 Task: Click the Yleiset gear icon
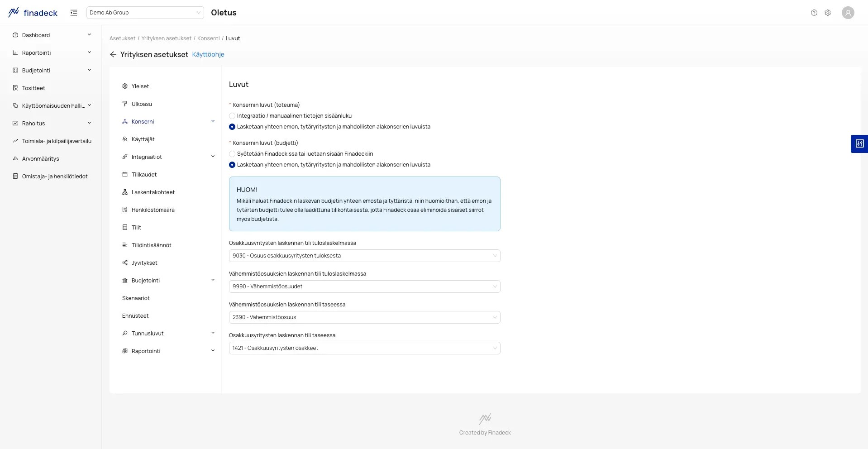click(x=125, y=86)
